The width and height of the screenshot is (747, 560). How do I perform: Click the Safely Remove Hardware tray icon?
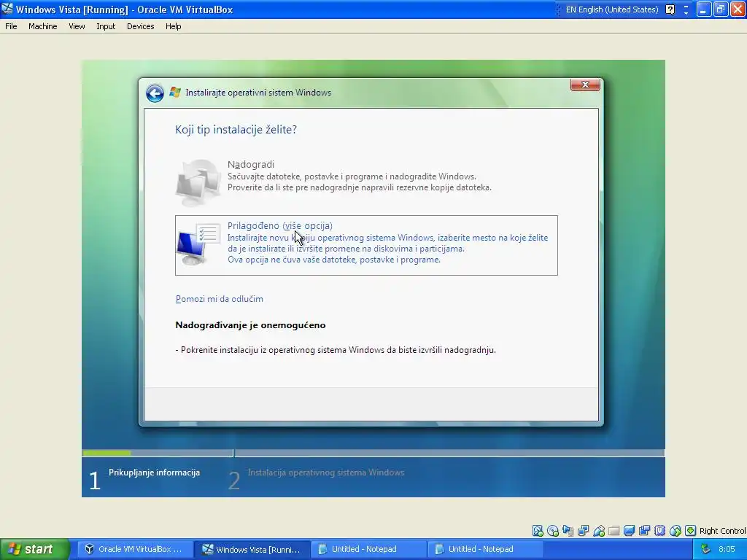pos(705,549)
